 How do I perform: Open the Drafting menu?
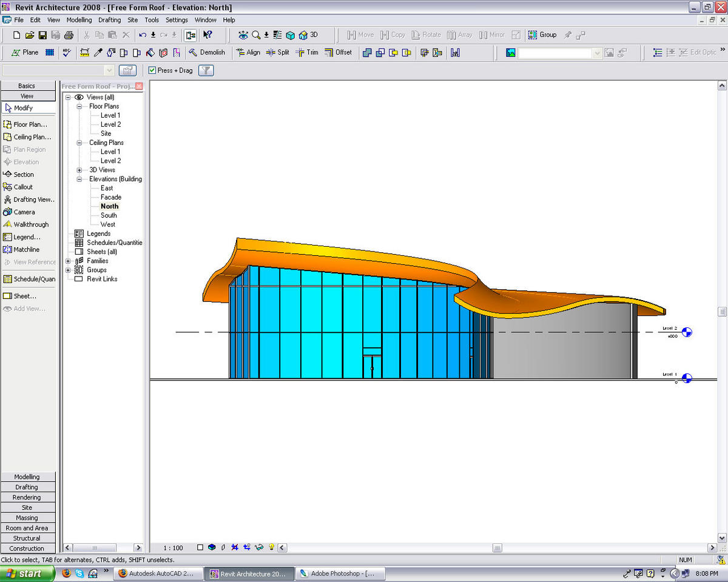tap(110, 20)
